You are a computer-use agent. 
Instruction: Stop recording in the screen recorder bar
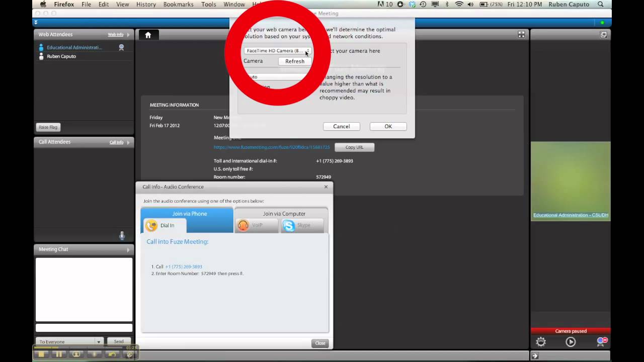click(x=42, y=354)
